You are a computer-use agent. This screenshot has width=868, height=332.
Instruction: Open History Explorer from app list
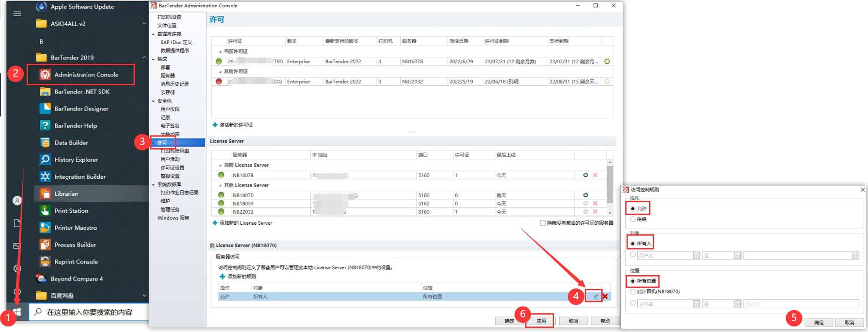click(76, 160)
